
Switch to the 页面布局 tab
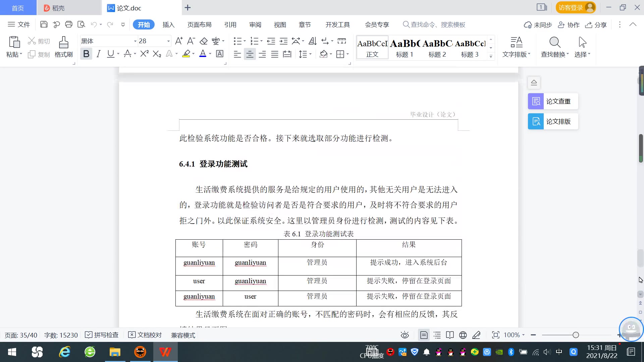[x=199, y=25]
